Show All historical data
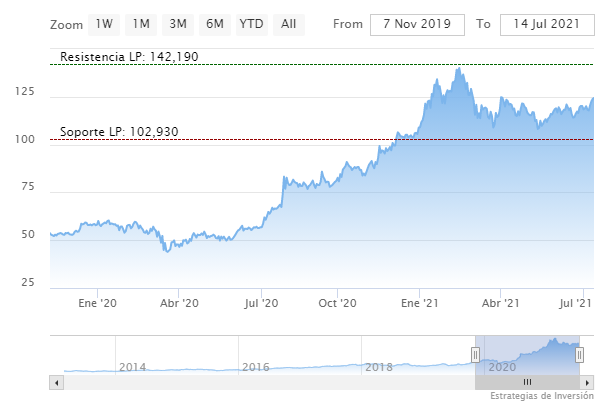 288,23
